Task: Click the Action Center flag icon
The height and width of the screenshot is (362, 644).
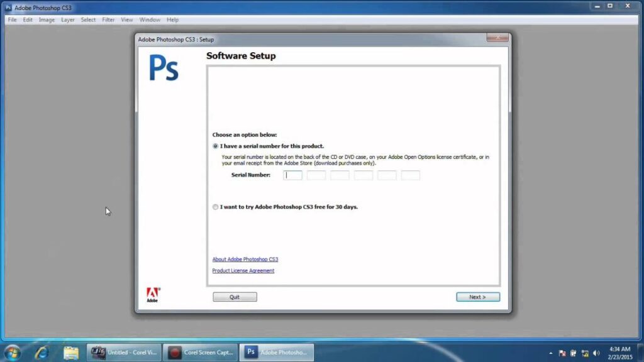Action: (562, 353)
